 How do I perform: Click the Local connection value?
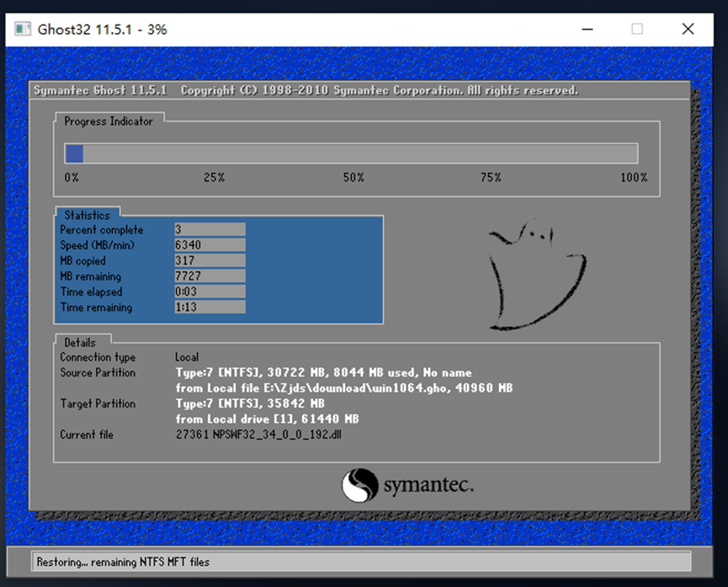[187, 357]
